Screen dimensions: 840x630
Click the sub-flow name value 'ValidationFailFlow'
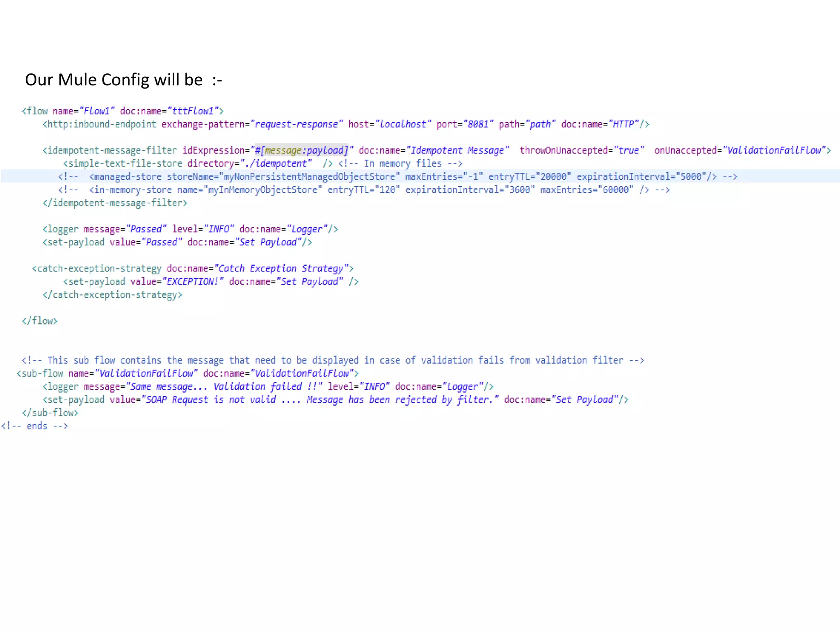146,373
